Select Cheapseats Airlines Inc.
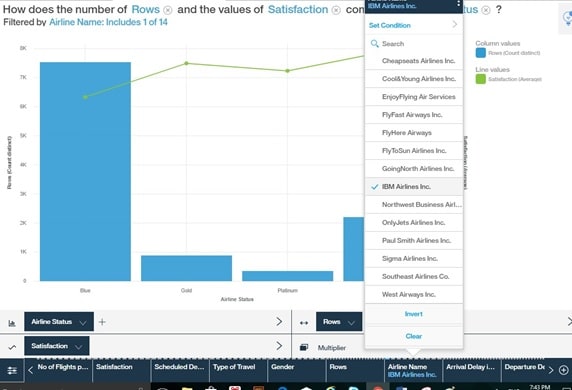 click(x=414, y=61)
